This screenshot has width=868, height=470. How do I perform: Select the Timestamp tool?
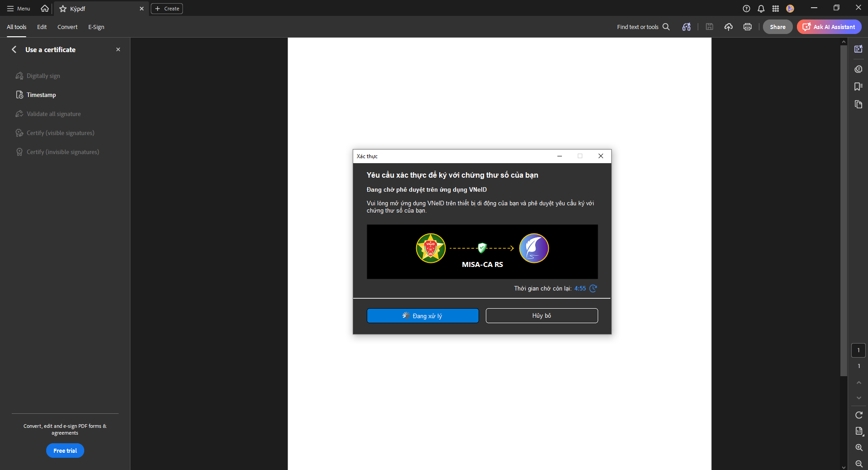click(36, 95)
